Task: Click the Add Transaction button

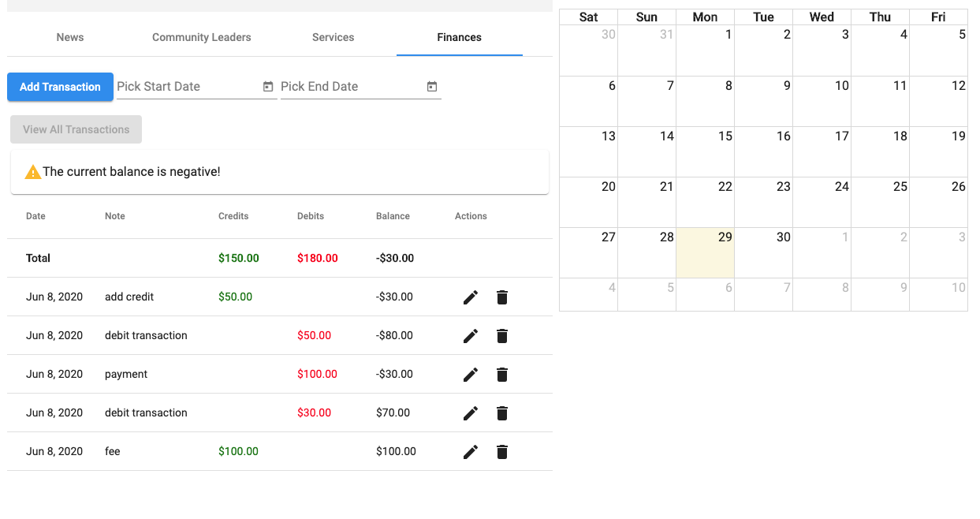Action: 60,87
